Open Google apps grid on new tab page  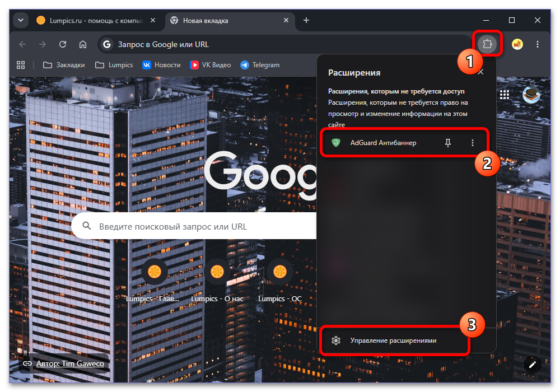[x=505, y=95]
